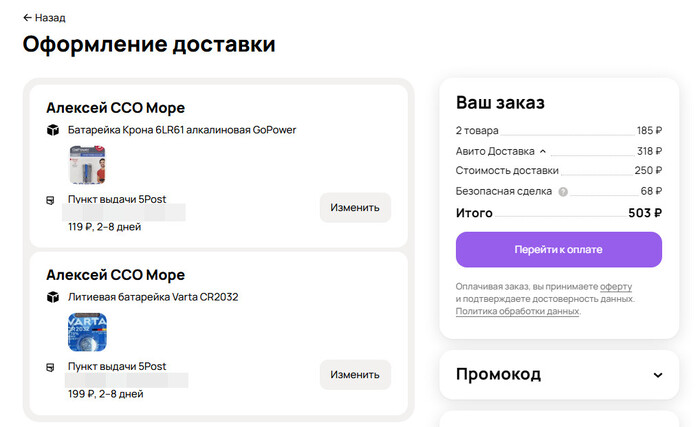This screenshot has width=700, height=427.
Task: Click Пункт выдачи 5Post in Крона order
Action: coord(116,200)
